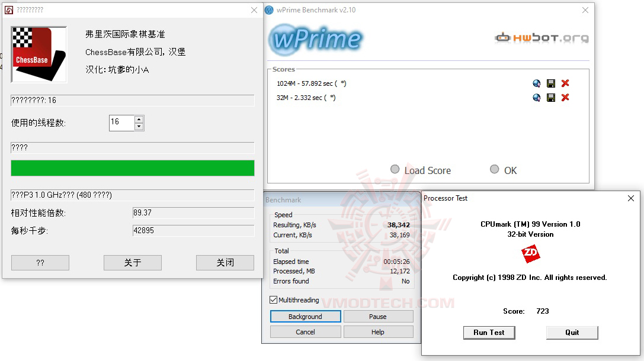Click the kilonodes per second field 42895
644x361 pixels.
click(194, 231)
